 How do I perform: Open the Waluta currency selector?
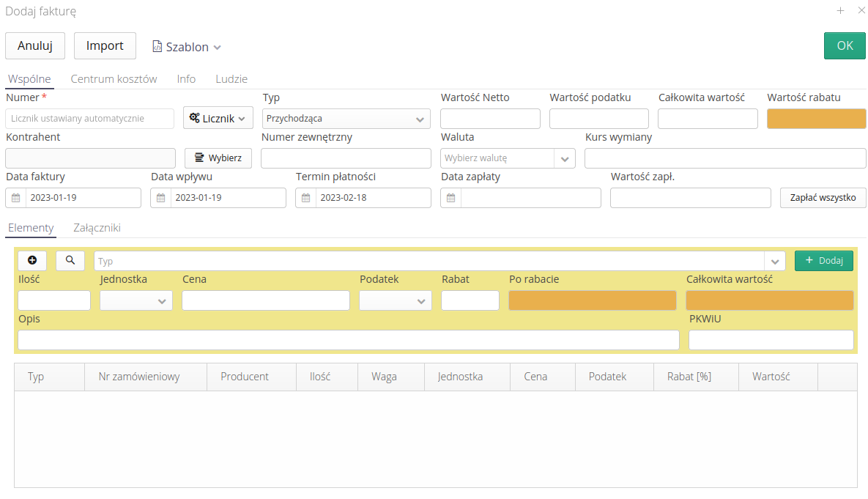565,158
